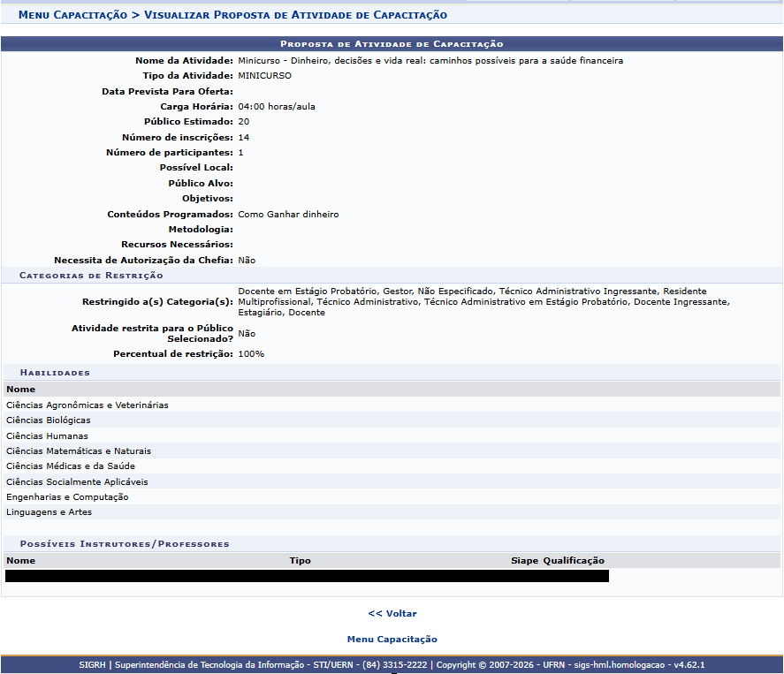Click the 'Carga Horária:' label

tap(196, 107)
